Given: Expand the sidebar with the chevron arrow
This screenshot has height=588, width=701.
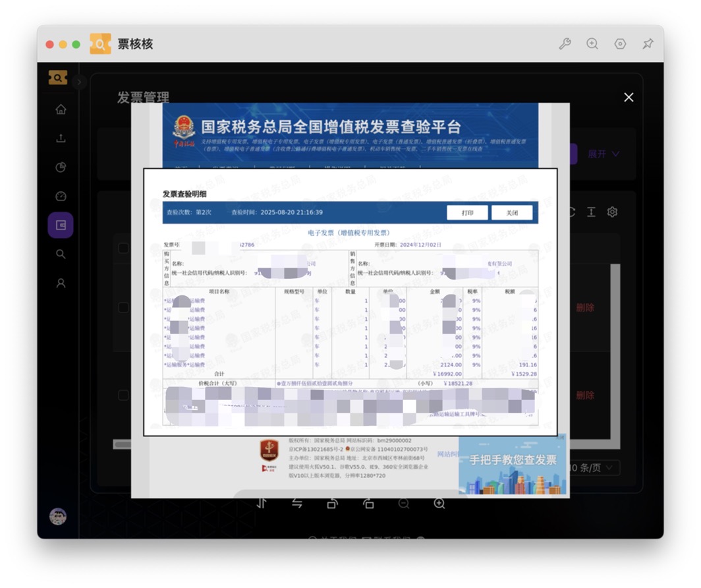Looking at the screenshot, I should pyautogui.click(x=79, y=82).
